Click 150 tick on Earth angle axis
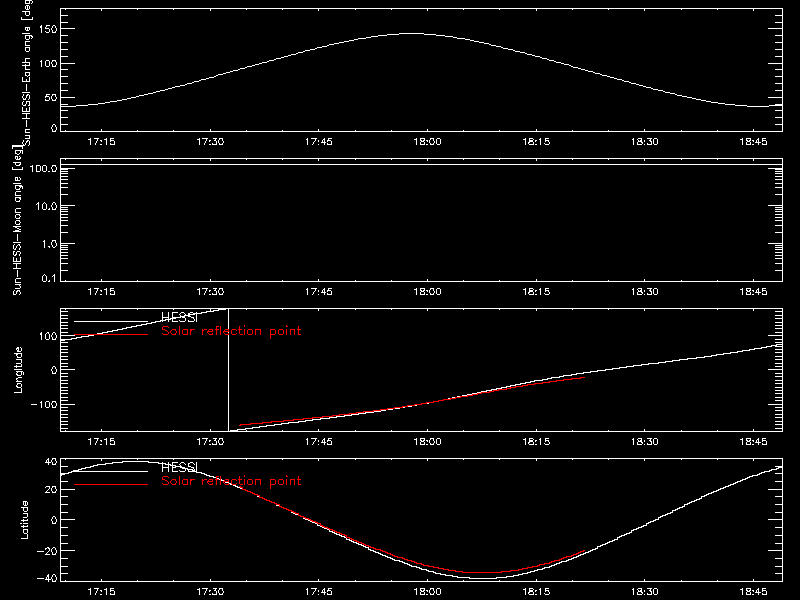 tap(47, 29)
